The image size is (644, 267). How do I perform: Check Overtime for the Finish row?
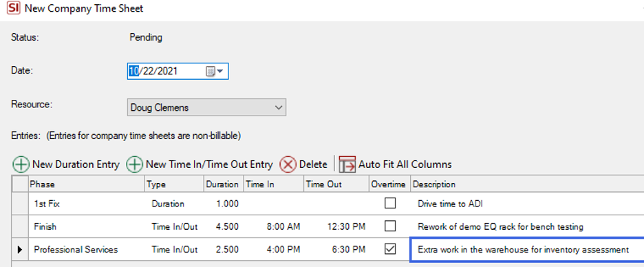[x=389, y=226]
